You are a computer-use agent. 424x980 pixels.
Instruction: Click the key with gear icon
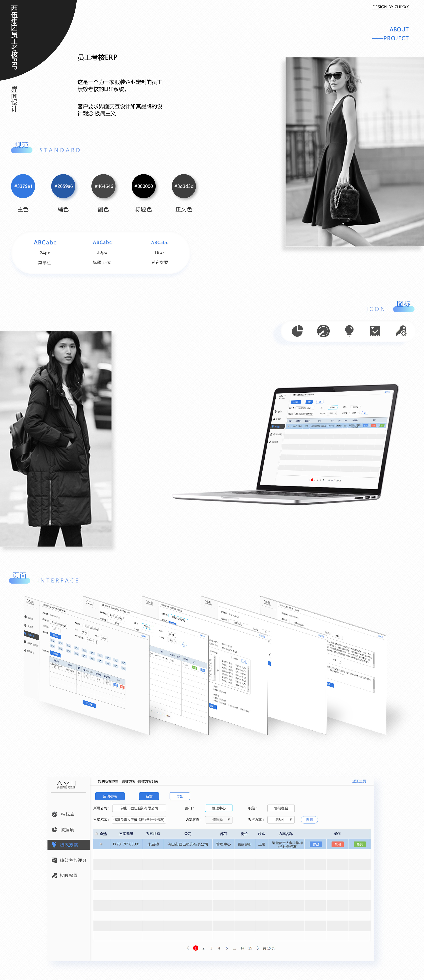coord(401,331)
